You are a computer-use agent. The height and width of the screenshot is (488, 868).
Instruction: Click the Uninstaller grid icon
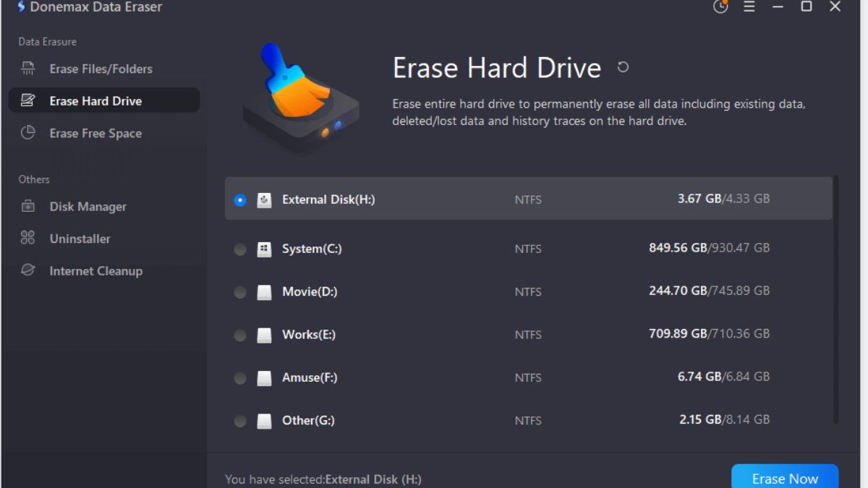click(x=27, y=238)
